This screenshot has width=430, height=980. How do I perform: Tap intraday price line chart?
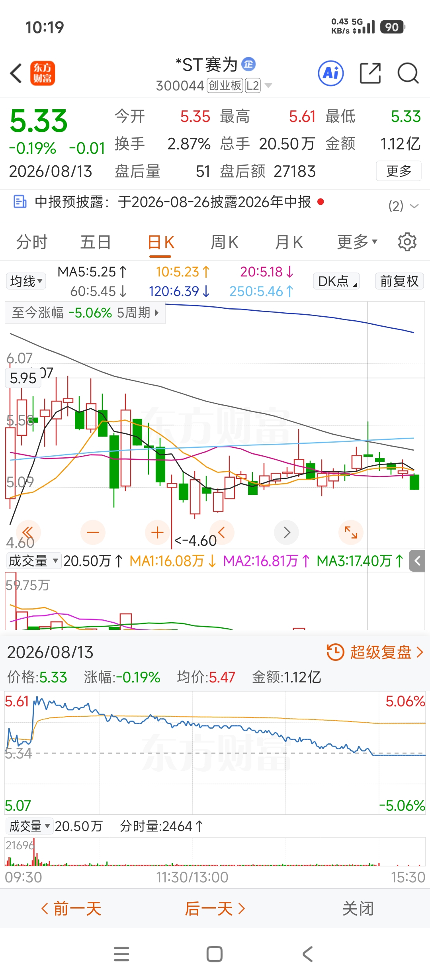click(215, 753)
